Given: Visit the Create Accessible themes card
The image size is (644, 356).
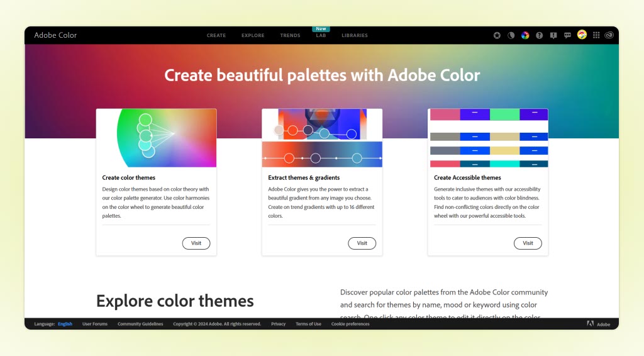Looking at the screenshot, I should [x=528, y=243].
